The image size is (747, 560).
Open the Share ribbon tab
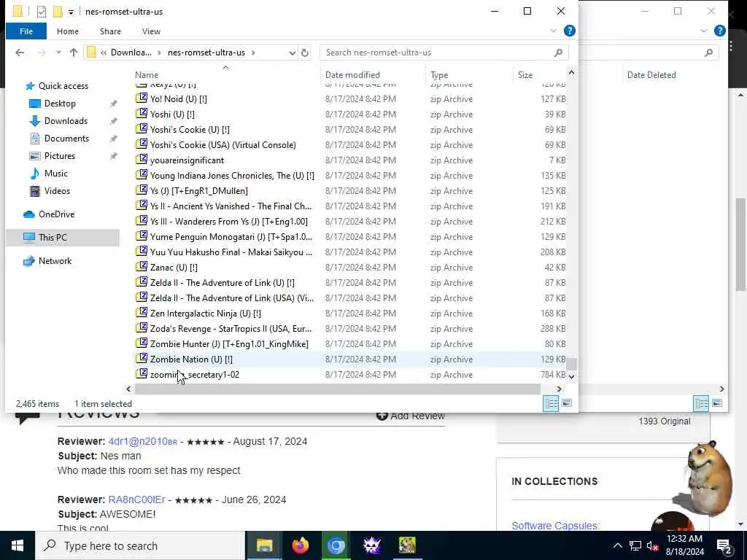tap(110, 31)
